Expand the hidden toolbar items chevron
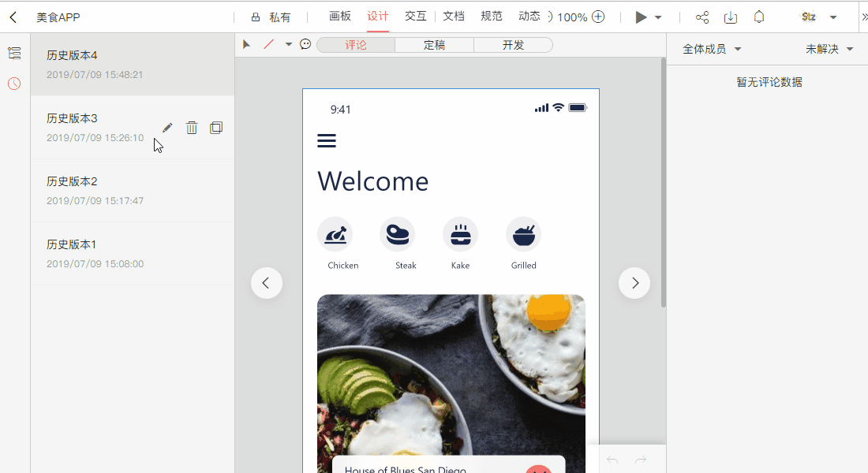The image size is (868, 473). click(x=864, y=17)
